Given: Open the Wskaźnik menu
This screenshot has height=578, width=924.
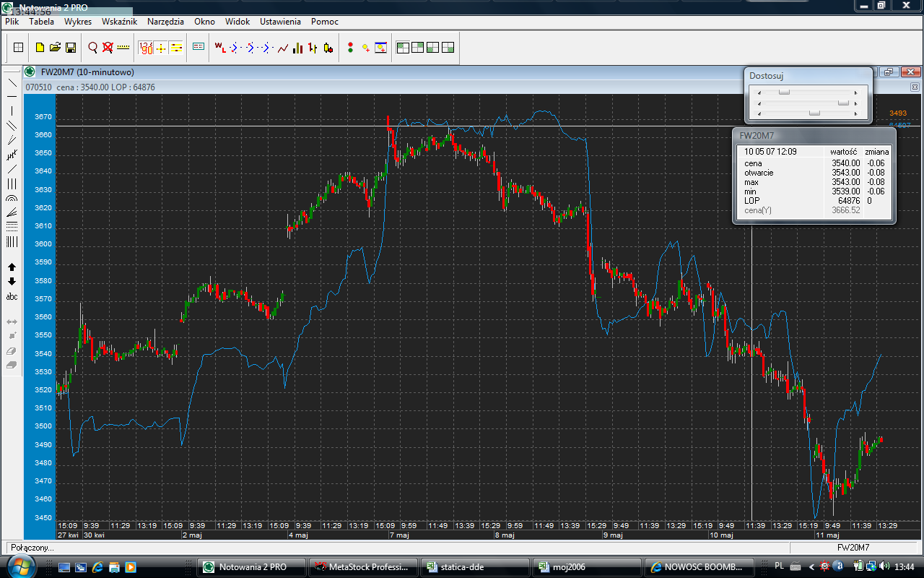Looking at the screenshot, I should tap(119, 22).
